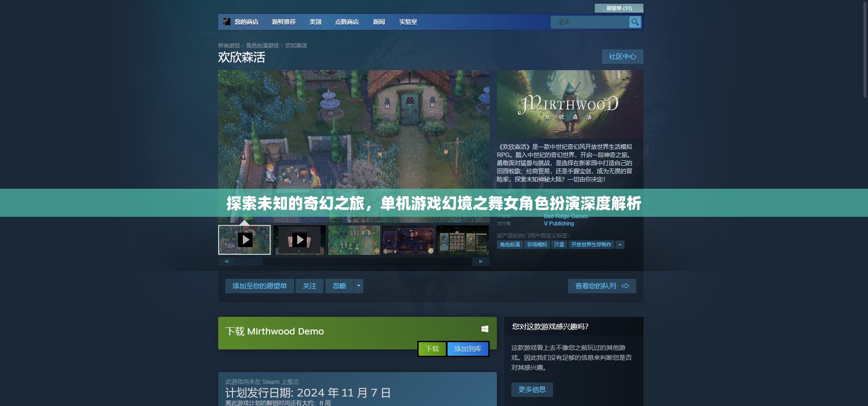Screen dimensions: 868x406
Task: Open the Bad Ridge Games developer link
Action: tap(566, 216)
